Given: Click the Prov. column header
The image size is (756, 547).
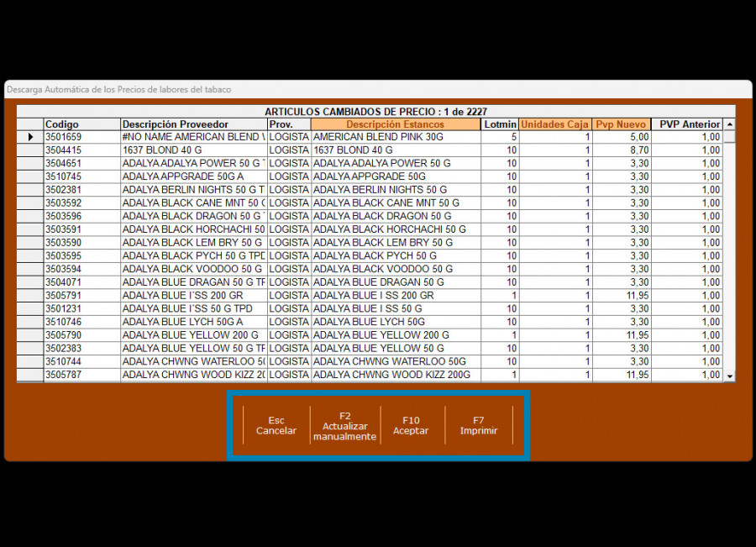Looking at the screenshot, I should (288, 124).
